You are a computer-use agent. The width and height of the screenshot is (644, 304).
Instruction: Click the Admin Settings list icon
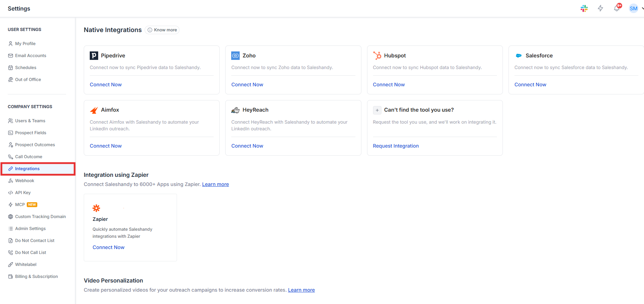11,229
